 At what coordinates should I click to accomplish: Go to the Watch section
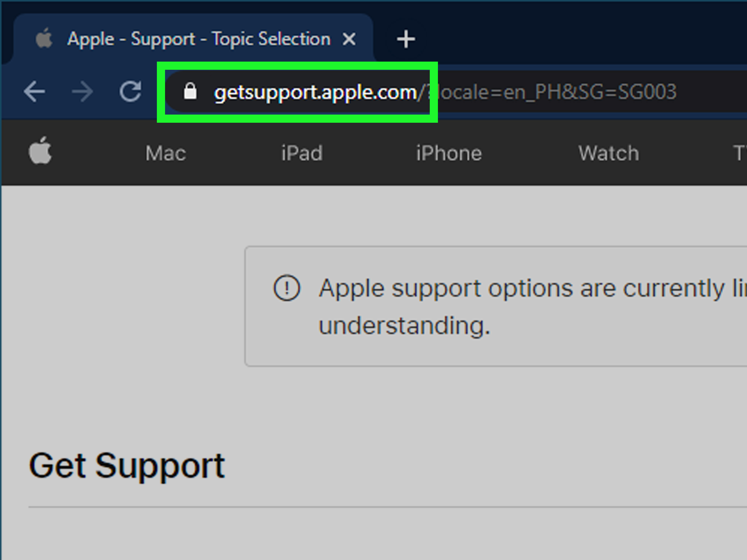click(609, 153)
